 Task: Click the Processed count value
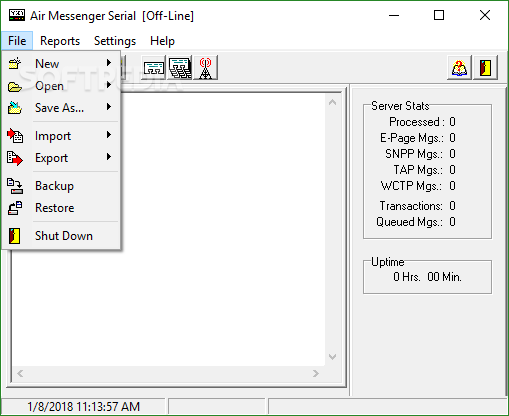(x=452, y=122)
